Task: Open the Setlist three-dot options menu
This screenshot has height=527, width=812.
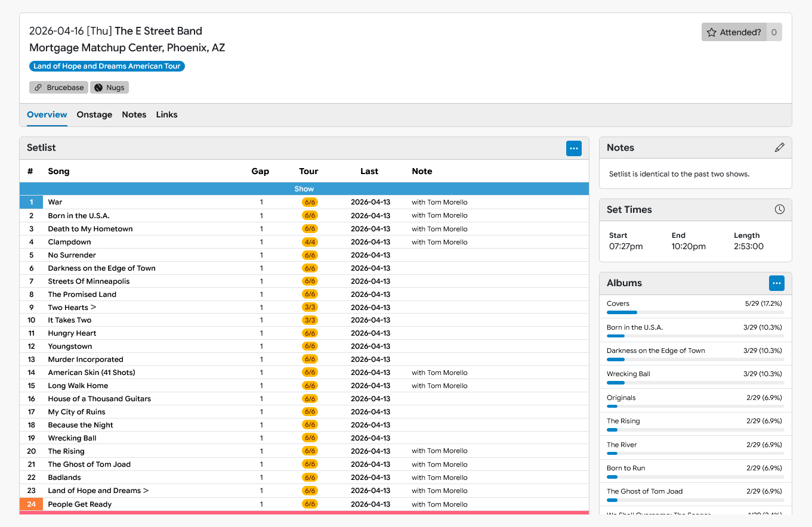Action: 573,148
